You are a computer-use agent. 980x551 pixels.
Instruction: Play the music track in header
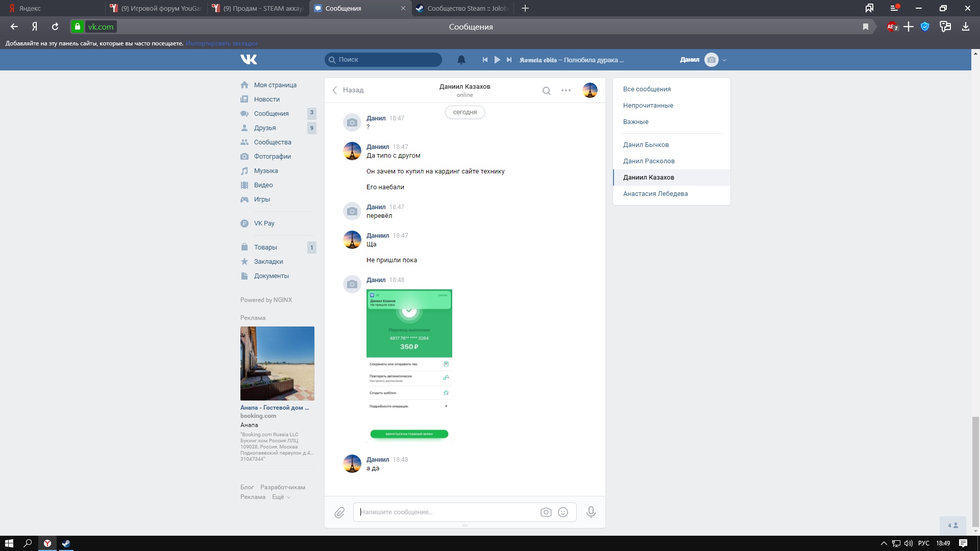[x=497, y=60]
